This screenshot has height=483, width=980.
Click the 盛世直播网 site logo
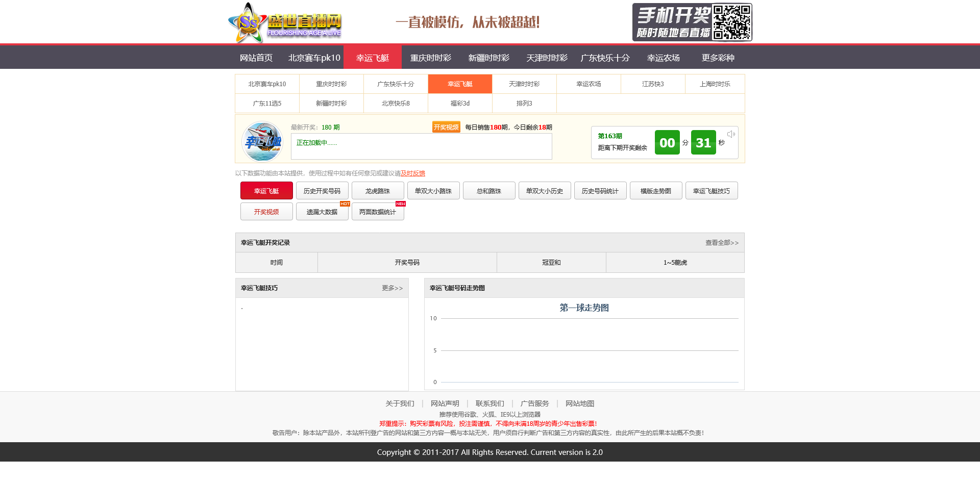pyautogui.click(x=285, y=23)
